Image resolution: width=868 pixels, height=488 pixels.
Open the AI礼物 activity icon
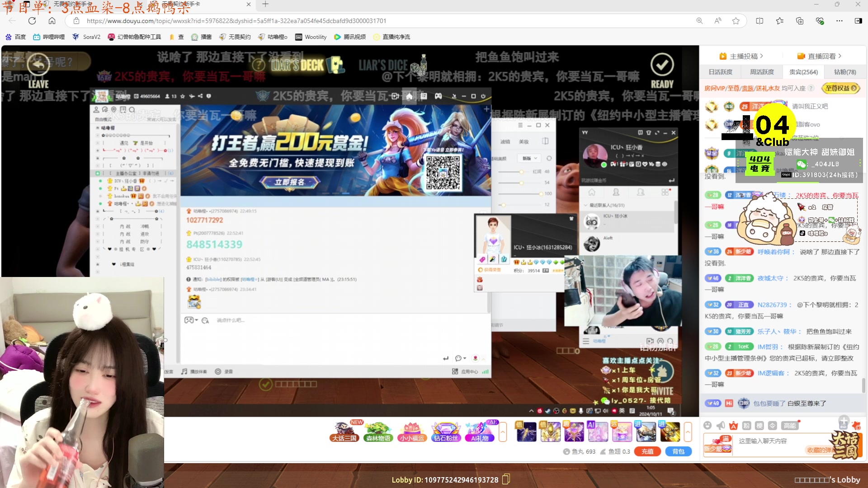(x=480, y=432)
